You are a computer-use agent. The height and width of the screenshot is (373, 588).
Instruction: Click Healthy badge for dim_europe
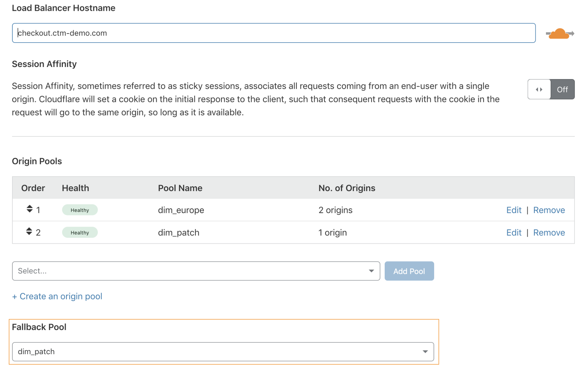(x=80, y=210)
